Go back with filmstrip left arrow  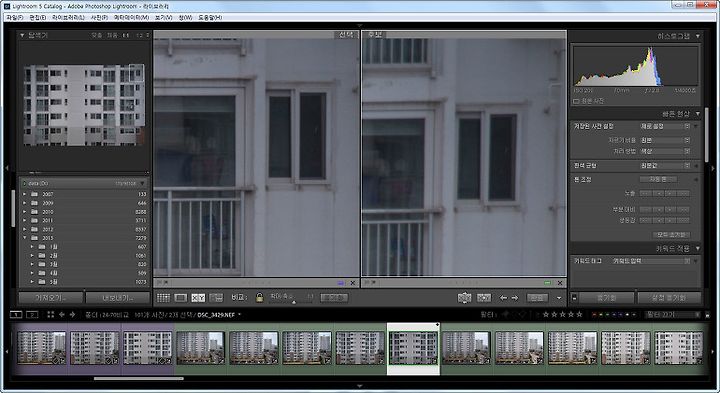tap(62, 314)
